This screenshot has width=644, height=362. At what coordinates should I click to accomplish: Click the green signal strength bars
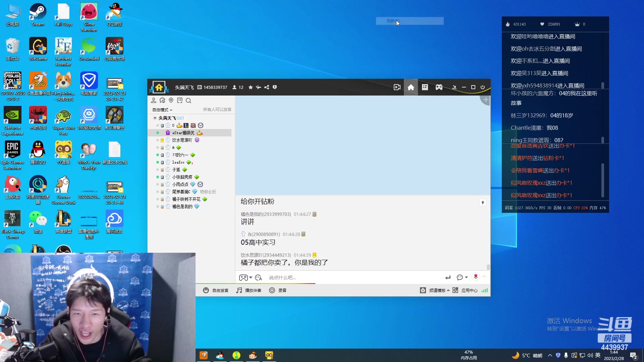coord(485,290)
